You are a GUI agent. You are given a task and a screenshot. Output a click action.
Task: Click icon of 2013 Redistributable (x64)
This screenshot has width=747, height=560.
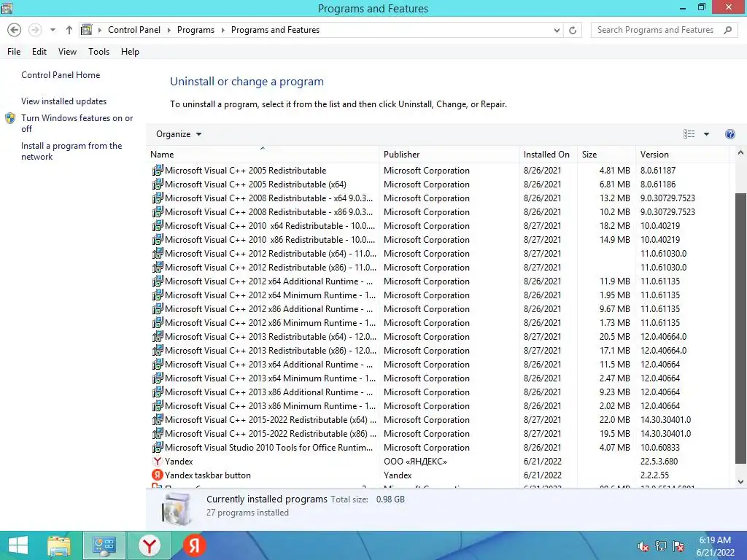(158, 336)
